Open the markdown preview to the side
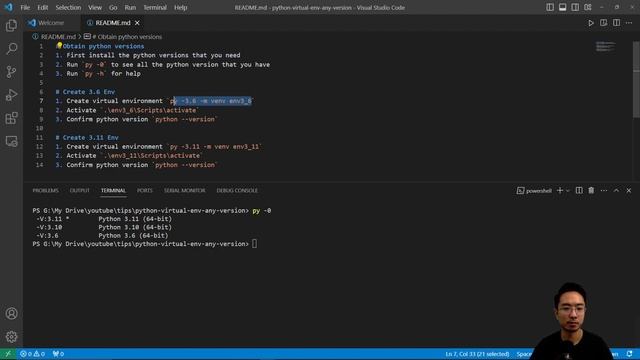This screenshot has height=360, width=640. pos(604,23)
